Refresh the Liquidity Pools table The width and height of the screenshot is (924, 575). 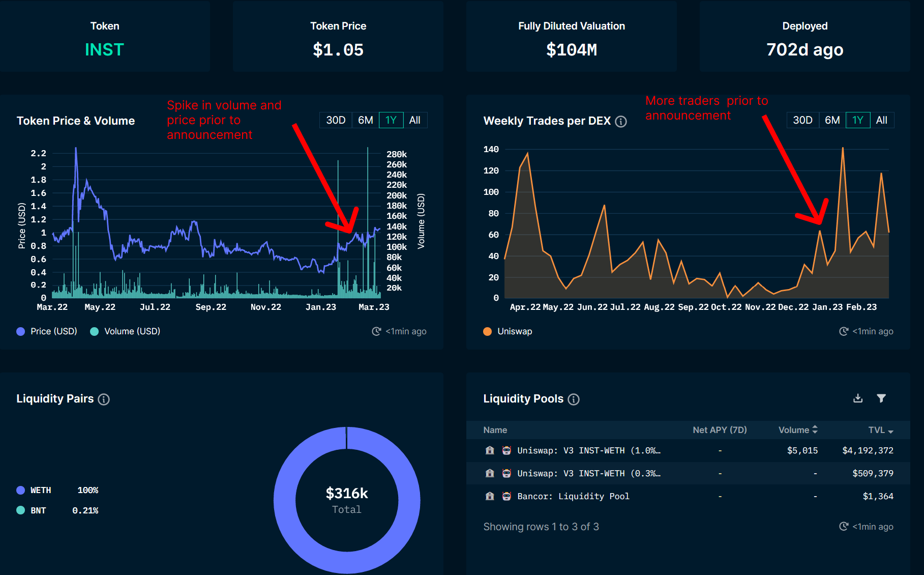[x=844, y=527]
